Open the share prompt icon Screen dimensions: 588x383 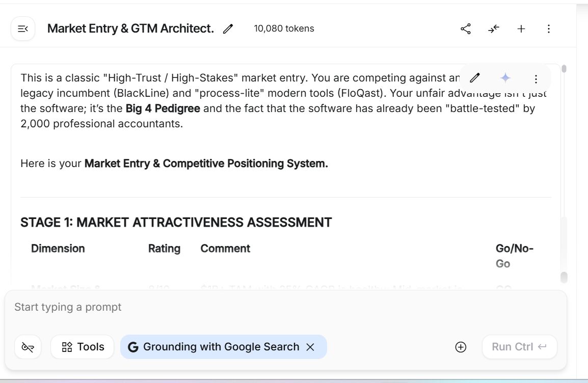pos(465,29)
